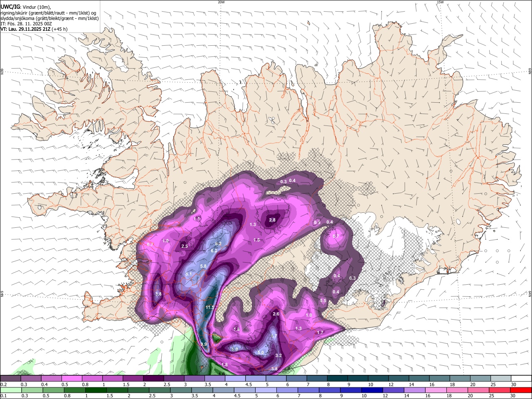The image size is (532, 399).
Task: Click the 5.0 value label on the map
Action: tap(261, 352)
